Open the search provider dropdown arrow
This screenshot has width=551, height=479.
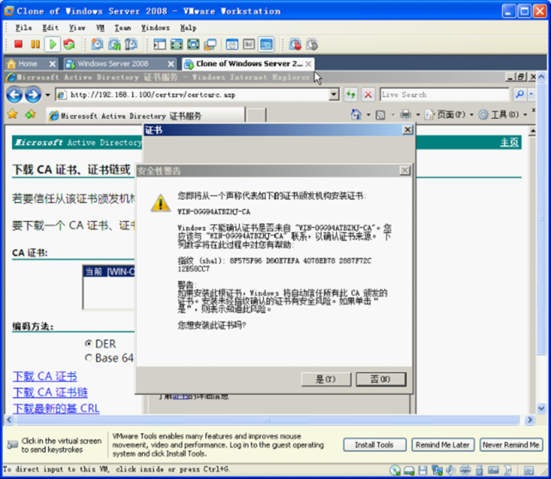click(x=531, y=94)
